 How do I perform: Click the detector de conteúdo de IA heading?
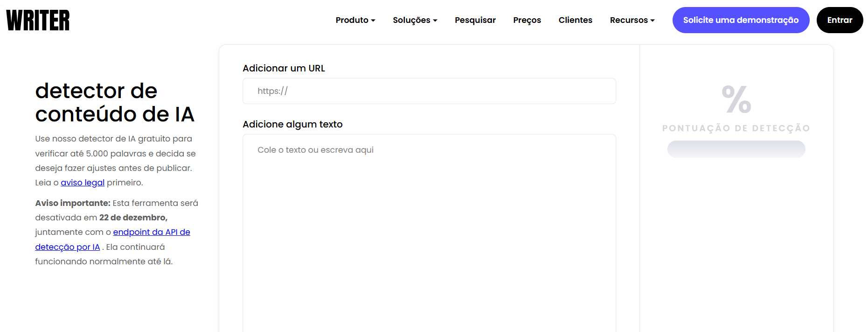[x=116, y=103]
